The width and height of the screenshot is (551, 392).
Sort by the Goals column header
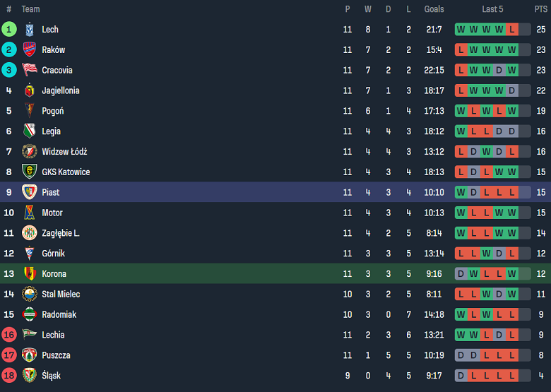(x=434, y=9)
